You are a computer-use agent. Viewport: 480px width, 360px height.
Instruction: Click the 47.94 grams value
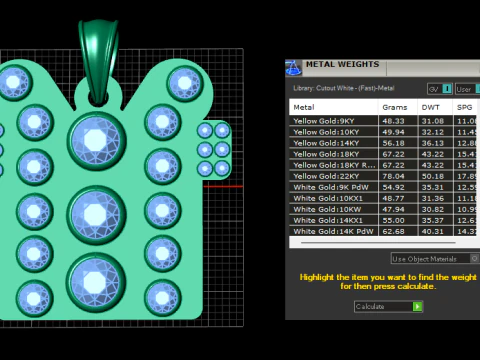[x=393, y=209]
